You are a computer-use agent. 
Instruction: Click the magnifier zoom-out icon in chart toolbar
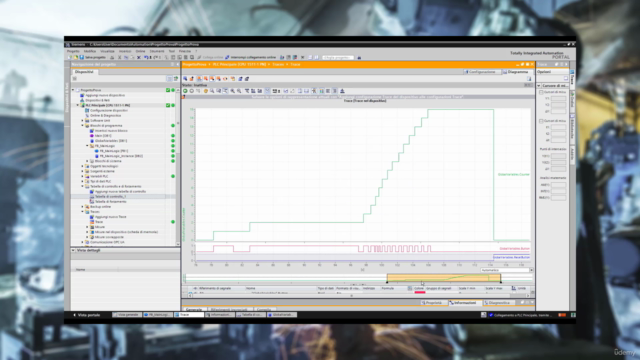239,91
